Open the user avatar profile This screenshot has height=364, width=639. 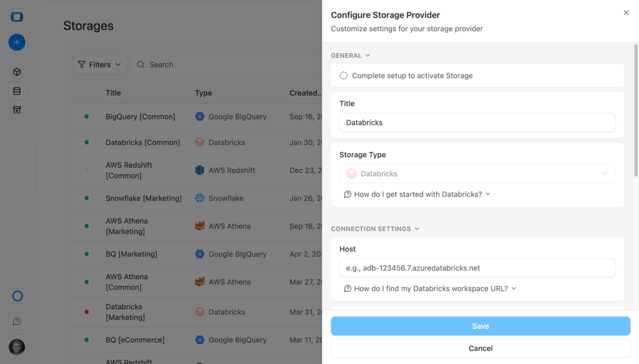(17, 347)
